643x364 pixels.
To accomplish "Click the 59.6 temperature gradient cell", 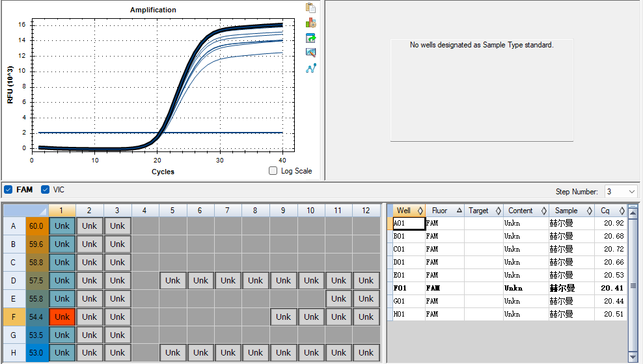I will (36, 244).
